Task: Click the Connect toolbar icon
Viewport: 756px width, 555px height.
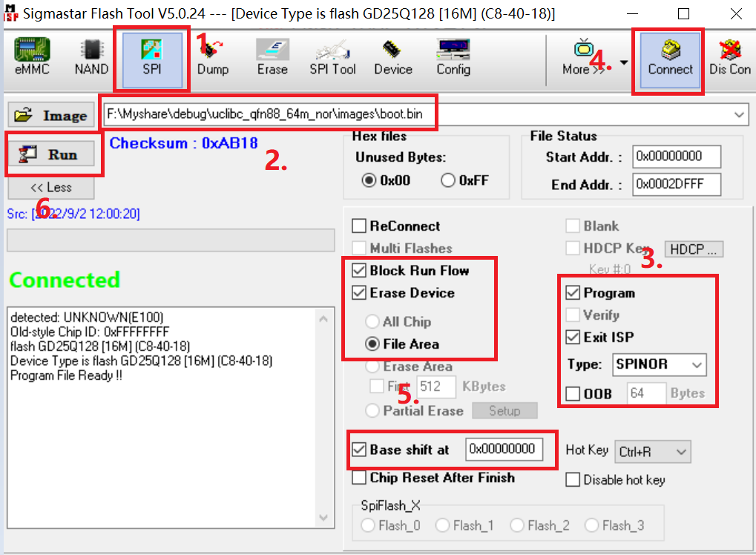Action: click(670, 60)
